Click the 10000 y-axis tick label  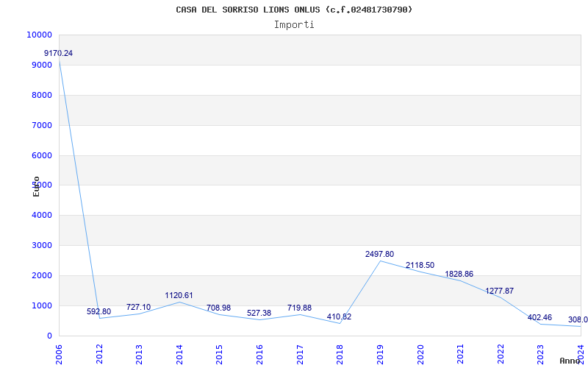pyautogui.click(x=40, y=35)
